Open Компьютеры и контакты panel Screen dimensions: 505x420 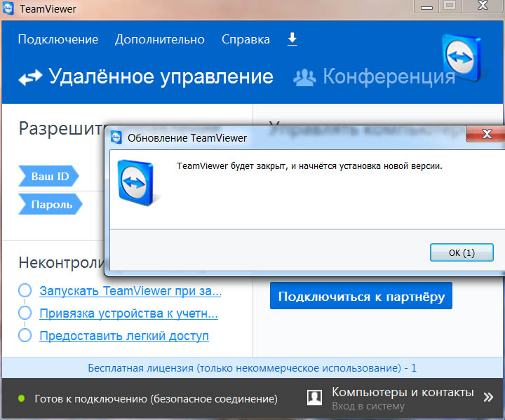pyautogui.click(x=403, y=392)
